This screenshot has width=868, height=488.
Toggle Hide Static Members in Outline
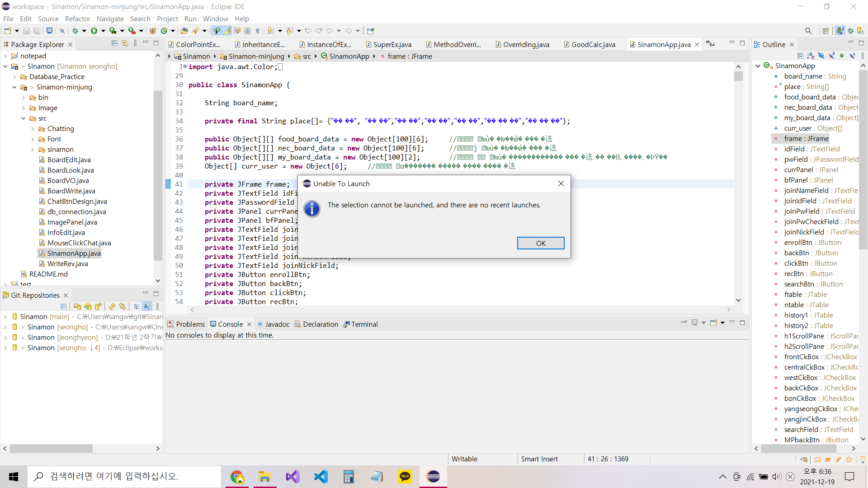point(831,56)
